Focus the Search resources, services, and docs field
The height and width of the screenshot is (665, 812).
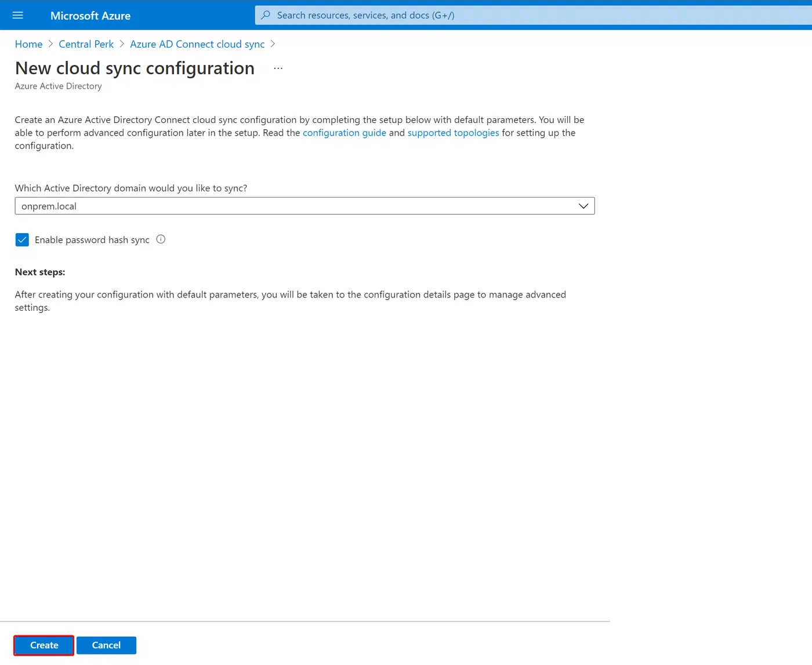534,15
